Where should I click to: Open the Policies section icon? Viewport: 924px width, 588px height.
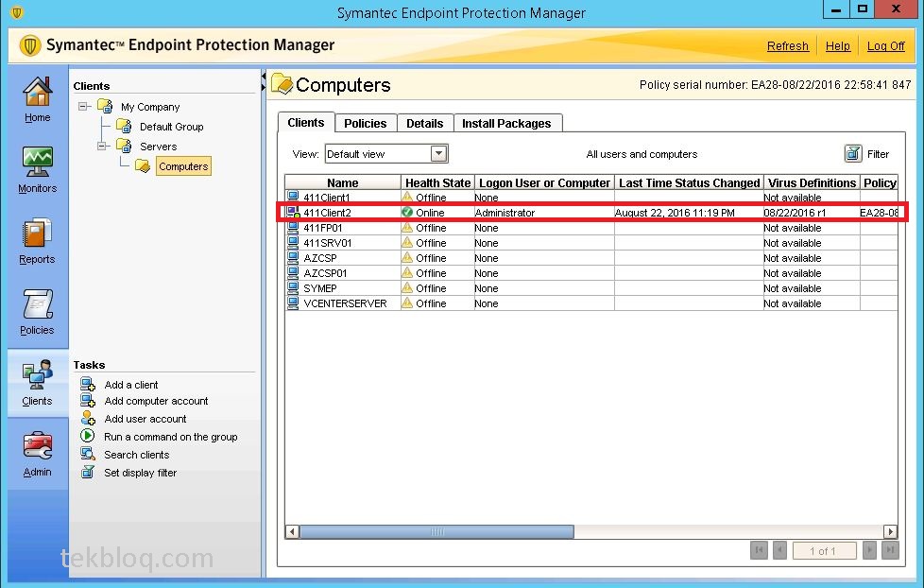click(x=37, y=303)
